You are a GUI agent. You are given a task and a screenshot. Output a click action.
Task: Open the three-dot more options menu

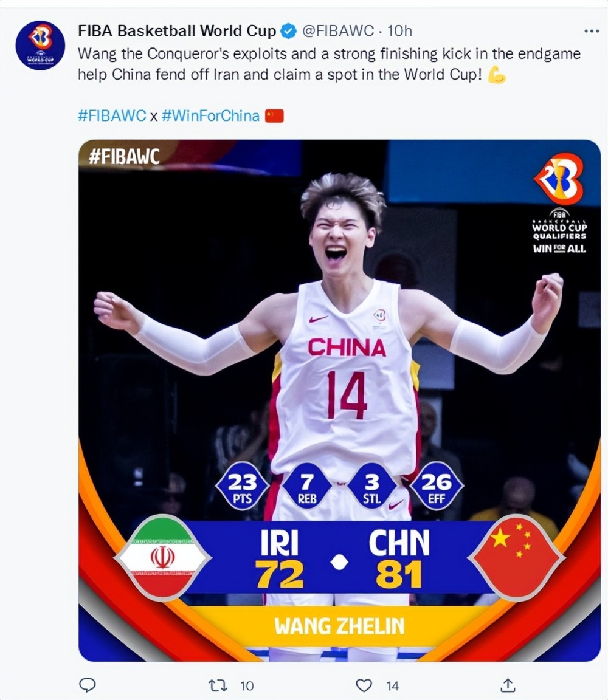tap(592, 31)
